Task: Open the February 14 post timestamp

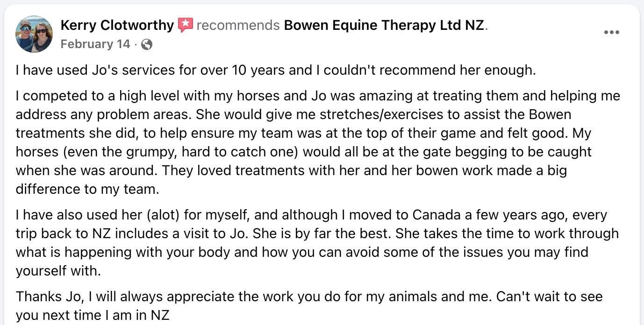Action: (95, 44)
